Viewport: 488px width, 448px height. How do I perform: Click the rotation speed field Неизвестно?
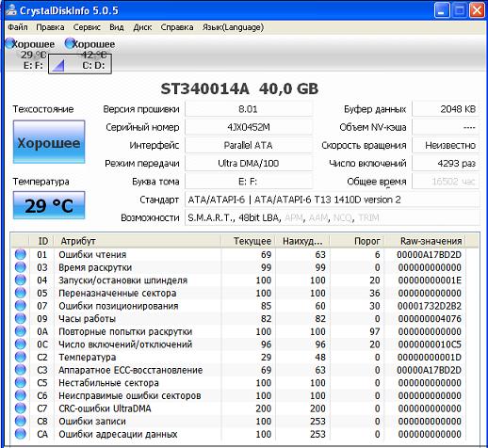pos(446,145)
